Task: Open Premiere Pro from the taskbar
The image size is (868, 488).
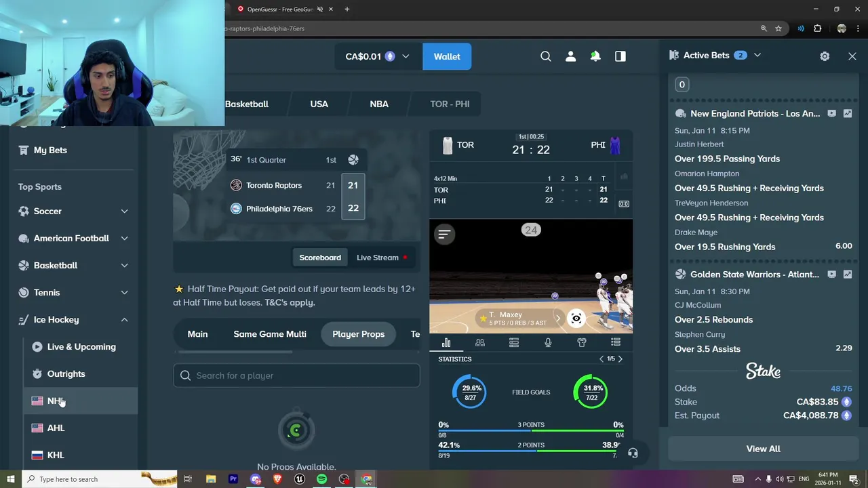Action: pos(233,479)
